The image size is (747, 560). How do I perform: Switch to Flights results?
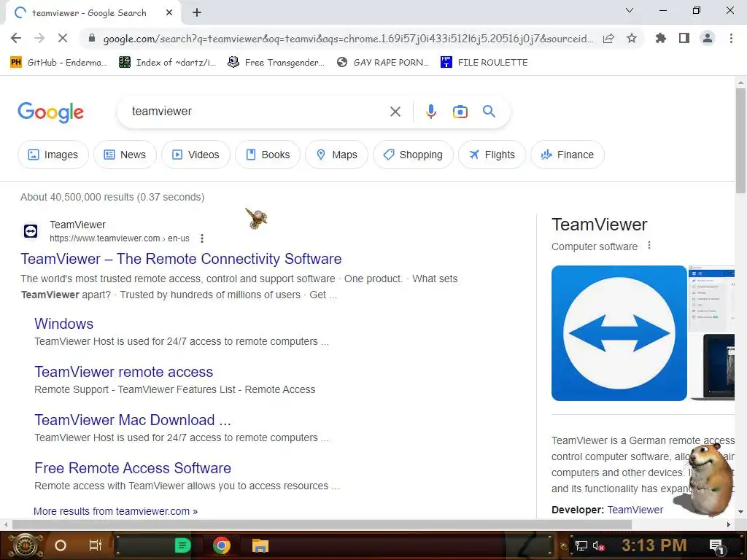point(492,155)
